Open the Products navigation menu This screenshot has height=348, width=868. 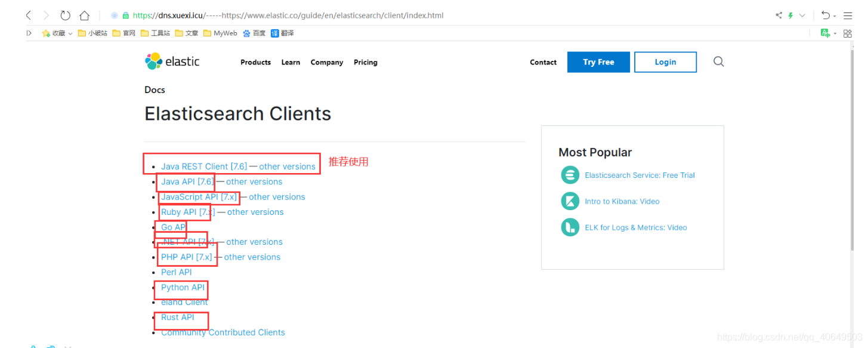pyautogui.click(x=255, y=62)
